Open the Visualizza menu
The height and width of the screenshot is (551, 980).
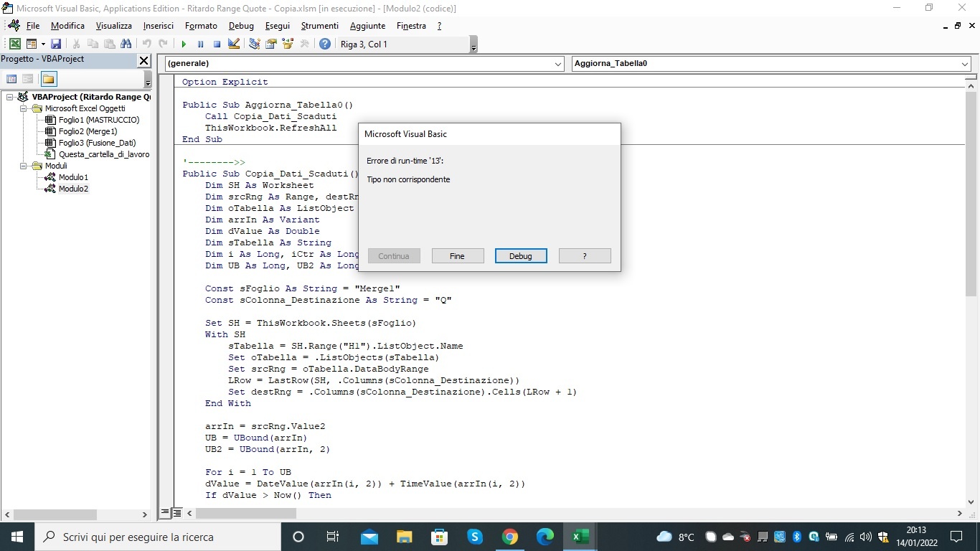coord(114,26)
